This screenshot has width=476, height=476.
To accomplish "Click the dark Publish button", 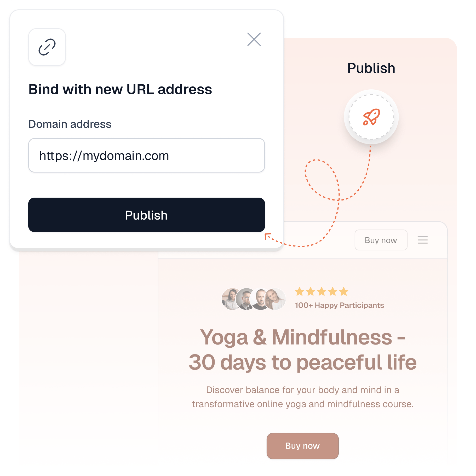I will [147, 215].
